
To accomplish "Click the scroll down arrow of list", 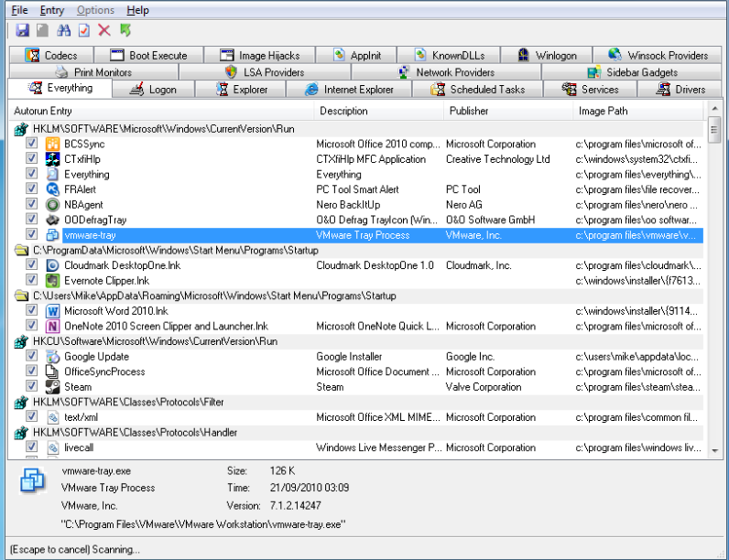I will (714, 450).
